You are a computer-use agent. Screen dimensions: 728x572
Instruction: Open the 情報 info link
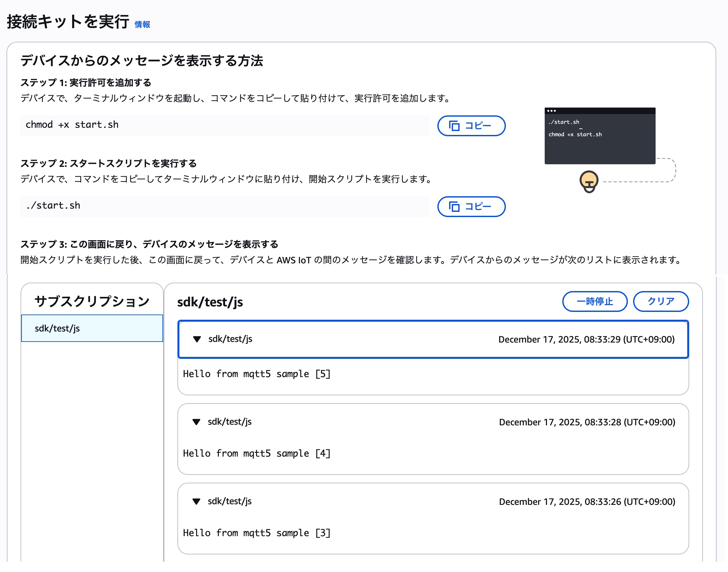click(x=142, y=24)
